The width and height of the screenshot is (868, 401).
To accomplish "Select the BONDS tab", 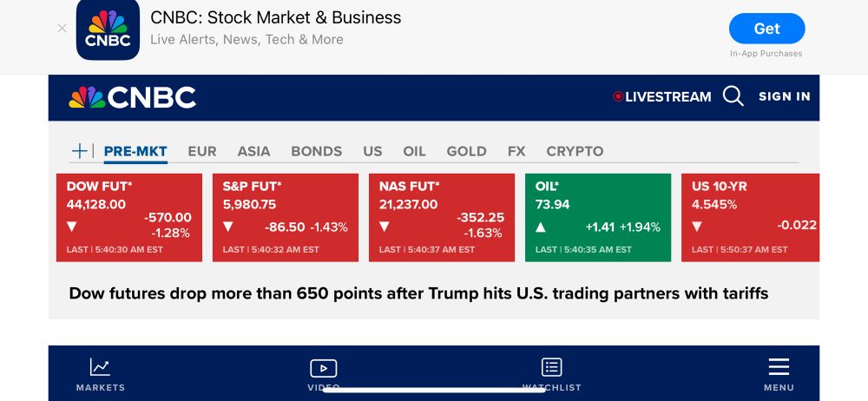I will pyautogui.click(x=317, y=151).
